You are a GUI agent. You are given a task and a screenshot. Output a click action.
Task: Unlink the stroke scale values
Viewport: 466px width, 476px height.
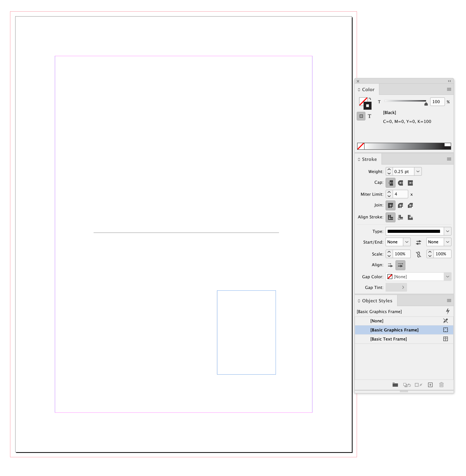419,254
